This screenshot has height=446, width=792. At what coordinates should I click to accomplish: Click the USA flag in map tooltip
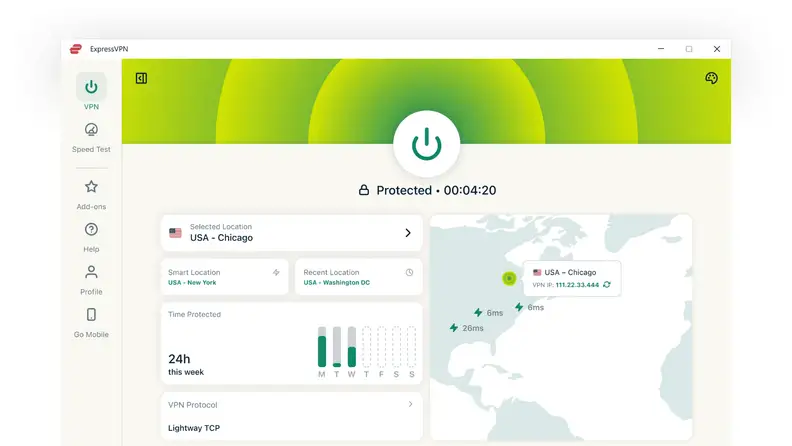coord(537,272)
